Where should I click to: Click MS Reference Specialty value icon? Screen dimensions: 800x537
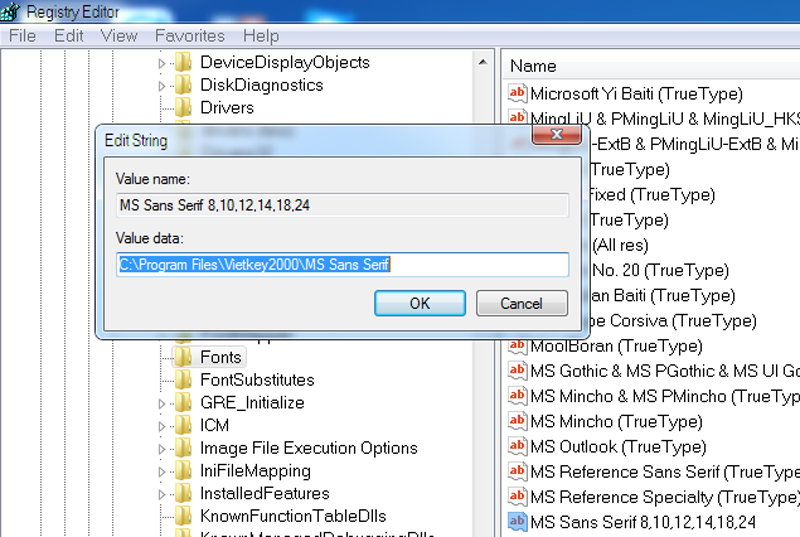click(x=517, y=497)
